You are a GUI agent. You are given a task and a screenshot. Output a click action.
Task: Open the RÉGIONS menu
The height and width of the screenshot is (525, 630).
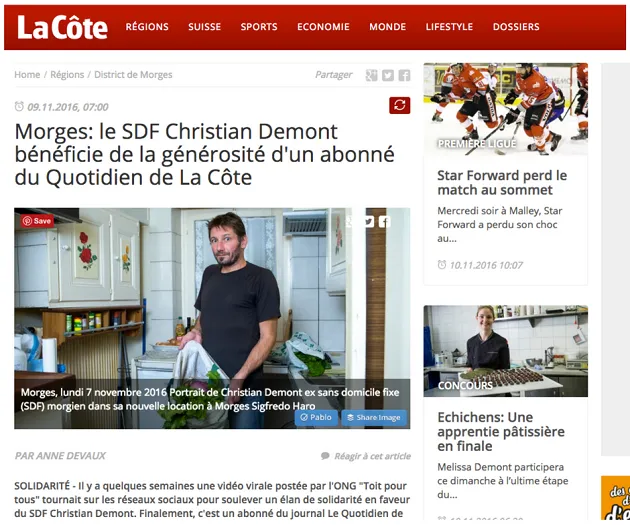pos(147,27)
